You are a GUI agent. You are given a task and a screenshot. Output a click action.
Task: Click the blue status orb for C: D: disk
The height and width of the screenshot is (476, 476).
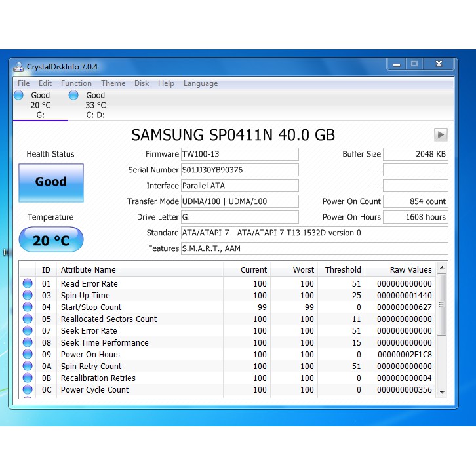tap(73, 95)
